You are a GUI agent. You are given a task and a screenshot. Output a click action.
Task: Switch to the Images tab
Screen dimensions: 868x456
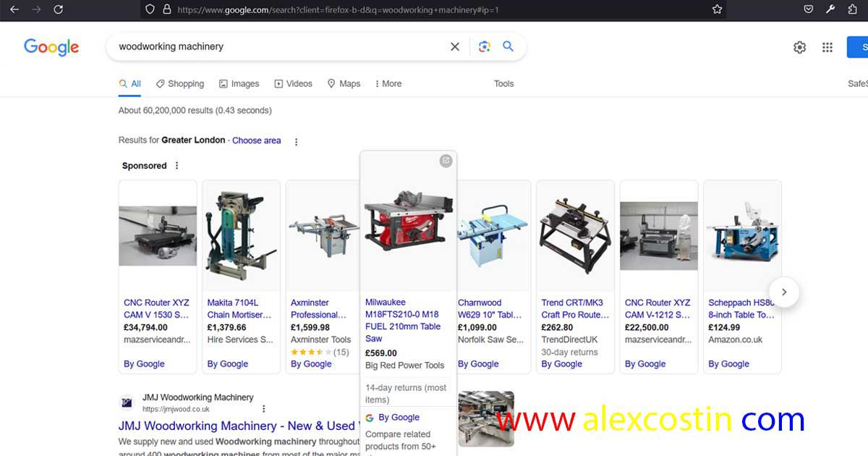239,84
